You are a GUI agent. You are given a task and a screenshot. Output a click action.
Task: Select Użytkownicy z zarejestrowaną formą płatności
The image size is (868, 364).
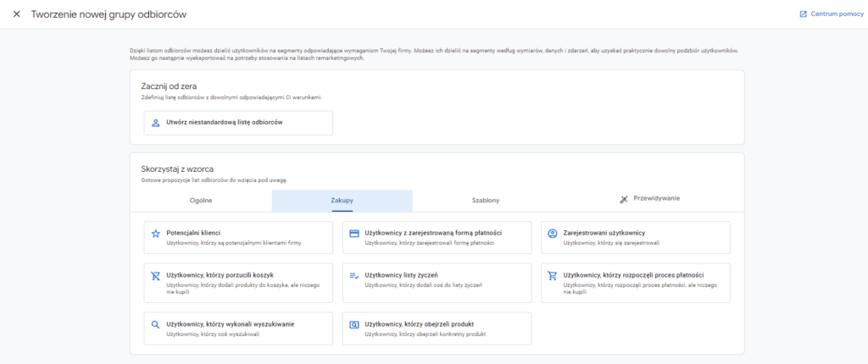point(437,237)
